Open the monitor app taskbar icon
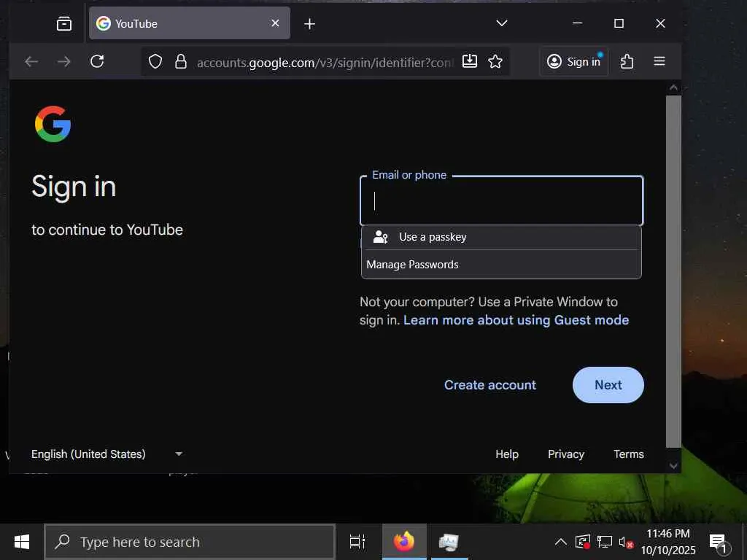This screenshot has height=560, width=747. (449, 542)
